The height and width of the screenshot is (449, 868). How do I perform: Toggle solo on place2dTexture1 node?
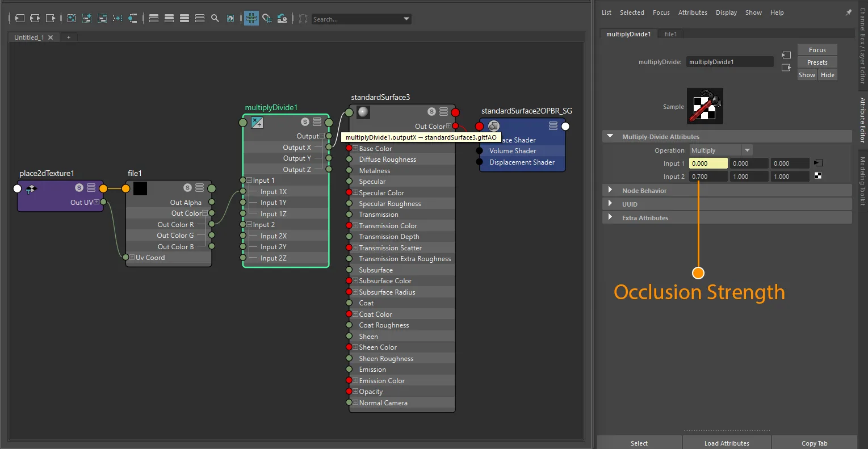point(79,188)
